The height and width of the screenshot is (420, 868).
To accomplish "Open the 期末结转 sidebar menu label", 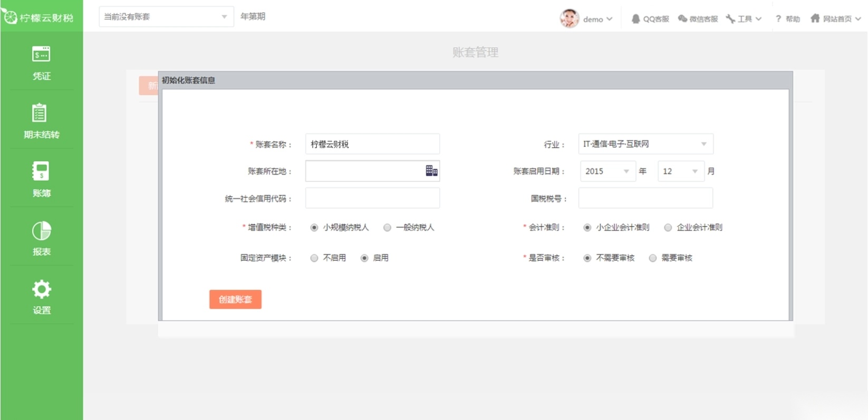I will point(42,135).
